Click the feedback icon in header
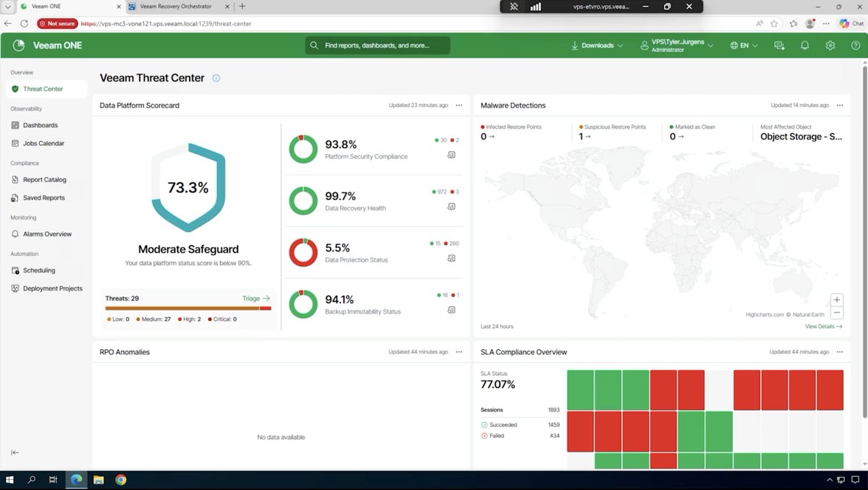868x490 pixels. coord(779,46)
